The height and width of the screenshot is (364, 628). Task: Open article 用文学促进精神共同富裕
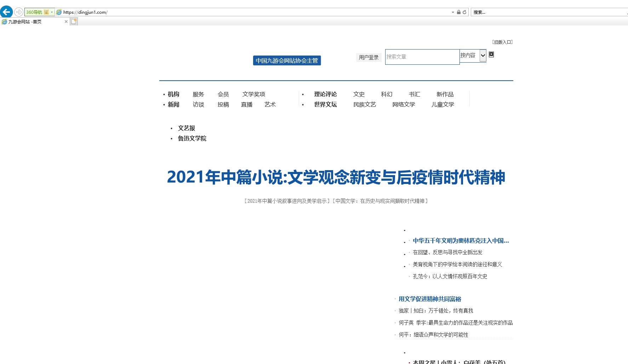click(430, 299)
